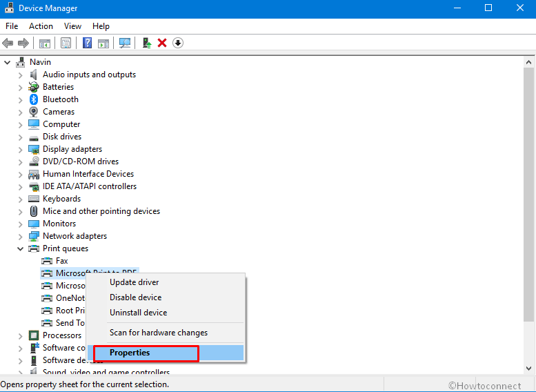
Task: Expand the Bluetooth category chevron
Action: (21, 100)
